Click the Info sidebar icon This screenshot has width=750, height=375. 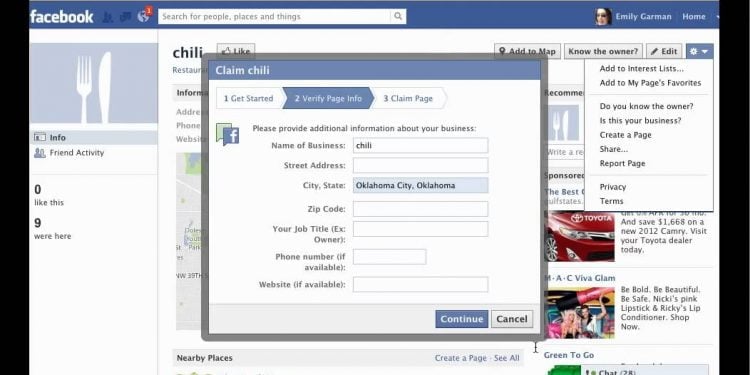point(40,137)
